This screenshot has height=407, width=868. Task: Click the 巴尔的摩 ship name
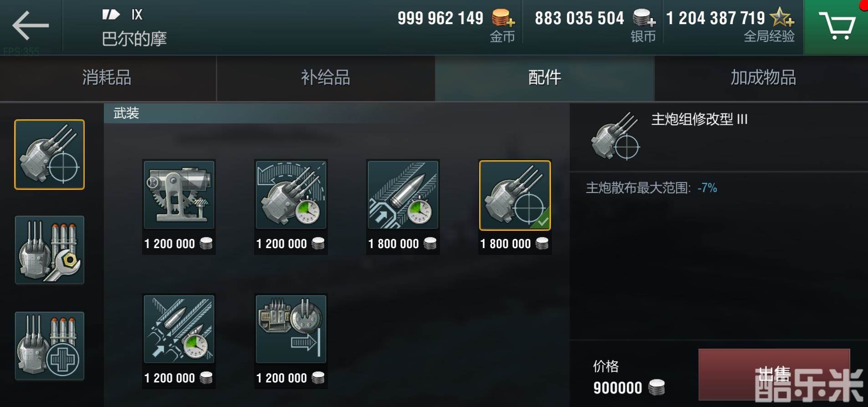click(x=134, y=39)
